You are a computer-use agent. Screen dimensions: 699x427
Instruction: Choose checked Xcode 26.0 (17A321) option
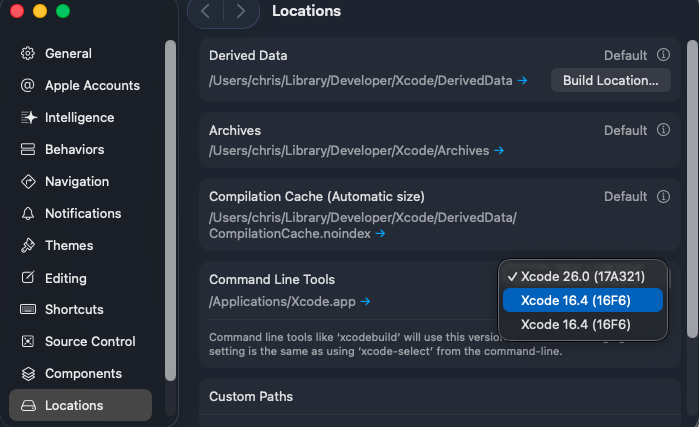coord(583,276)
